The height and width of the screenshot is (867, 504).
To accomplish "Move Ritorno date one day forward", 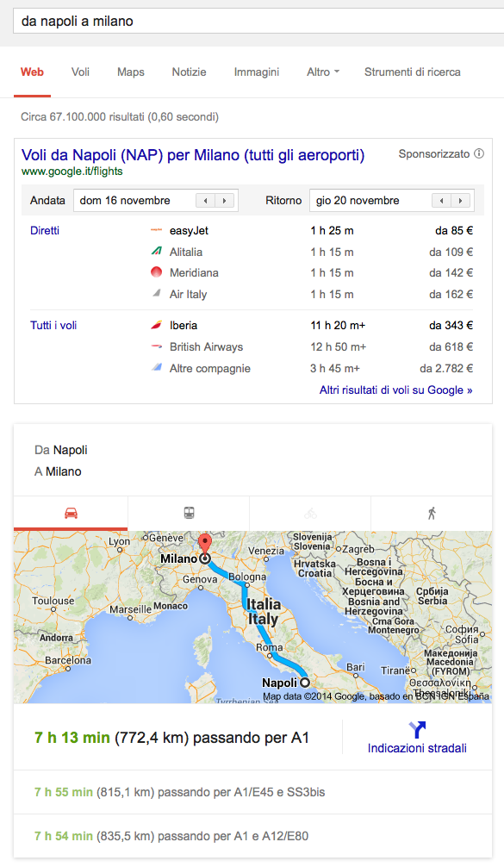I will pyautogui.click(x=460, y=201).
